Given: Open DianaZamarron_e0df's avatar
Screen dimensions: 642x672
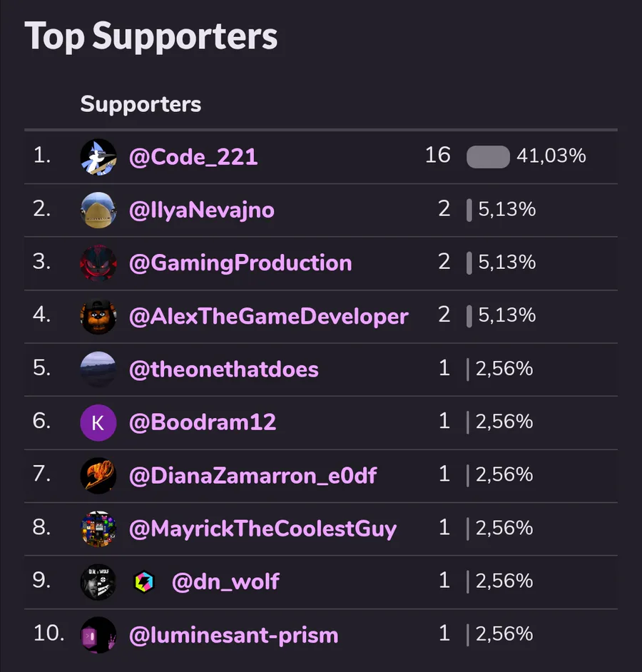Looking at the screenshot, I should click(x=98, y=475).
